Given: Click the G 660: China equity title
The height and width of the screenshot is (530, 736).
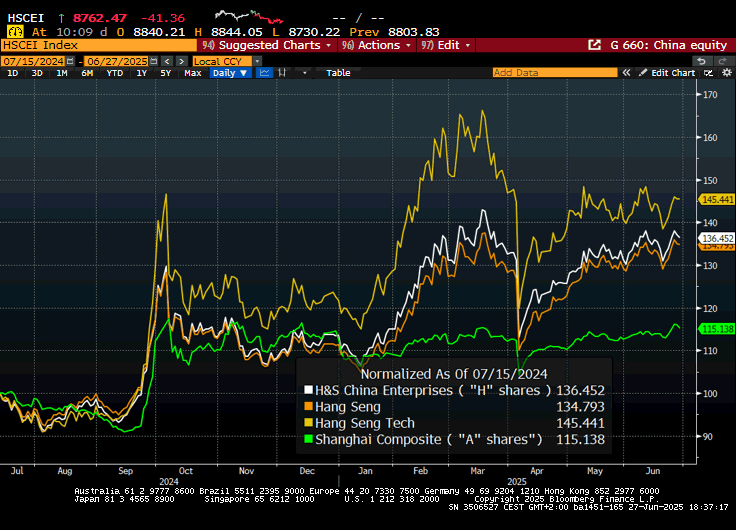Looking at the screenshot, I should click(x=668, y=45).
